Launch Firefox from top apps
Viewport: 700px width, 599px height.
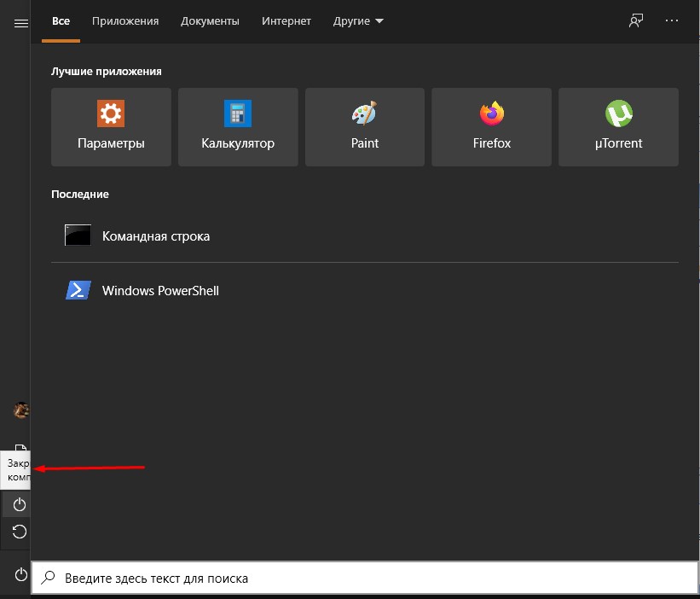click(x=491, y=127)
